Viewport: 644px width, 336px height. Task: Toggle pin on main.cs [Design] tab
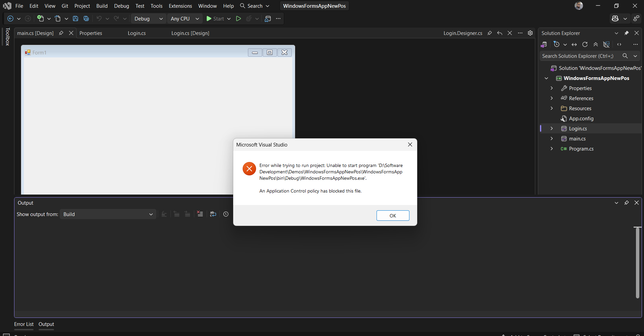click(61, 33)
